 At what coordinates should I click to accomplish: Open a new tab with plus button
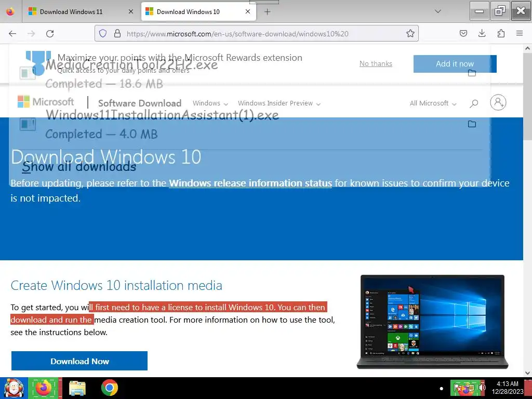pyautogui.click(x=268, y=12)
